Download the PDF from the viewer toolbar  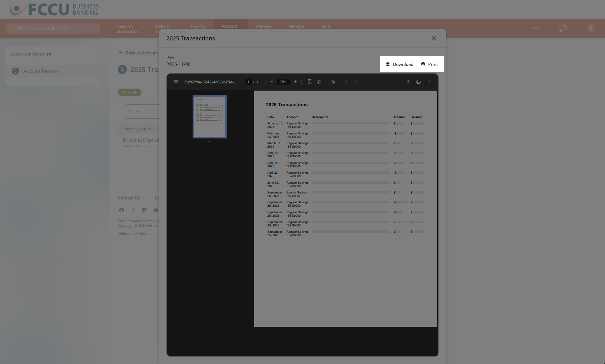[x=408, y=82]
